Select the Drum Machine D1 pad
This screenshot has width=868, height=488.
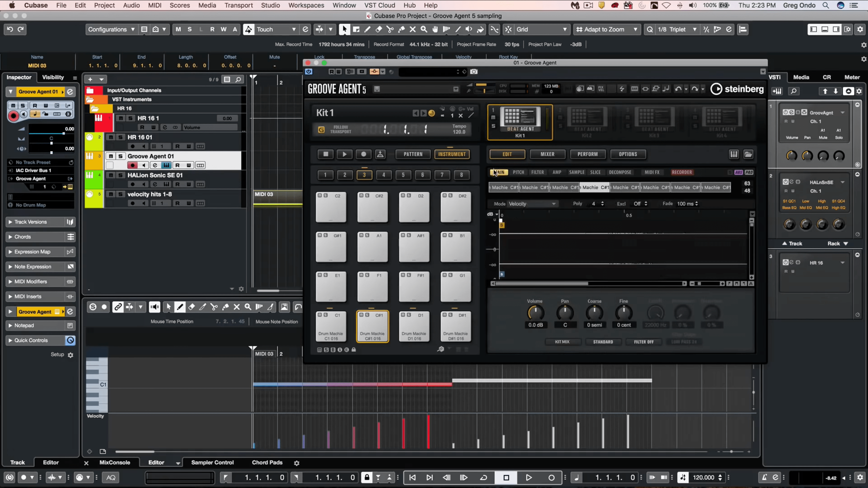414,326
